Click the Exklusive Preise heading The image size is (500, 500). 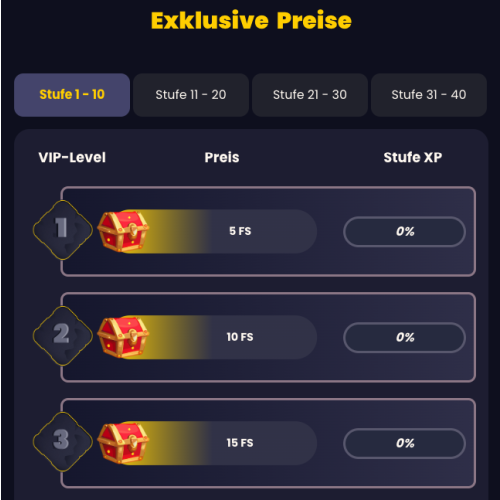tap(251, 21)
